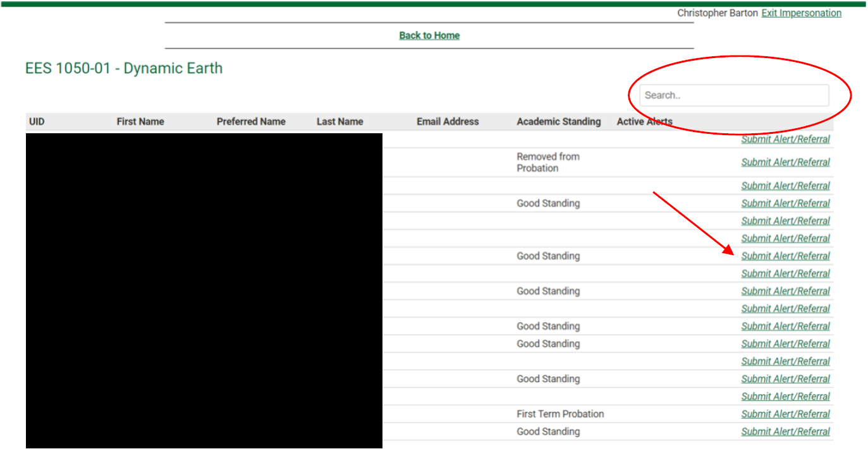Sort by the UID column header

pos(37,121)
